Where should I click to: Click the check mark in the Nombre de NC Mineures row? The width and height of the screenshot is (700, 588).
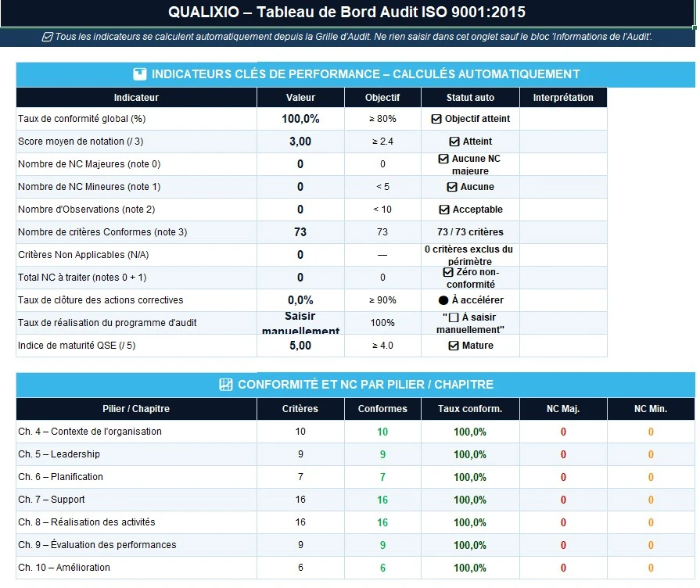coord(452,187)
